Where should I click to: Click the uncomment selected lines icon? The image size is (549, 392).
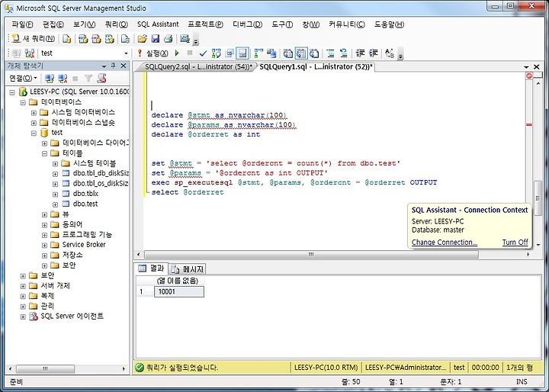tap(343, 53)
